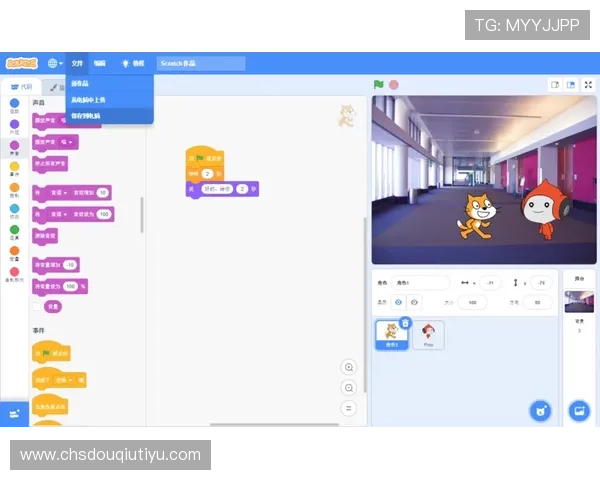
Task: Click the value 100 in set effect block
Action: 104,214
